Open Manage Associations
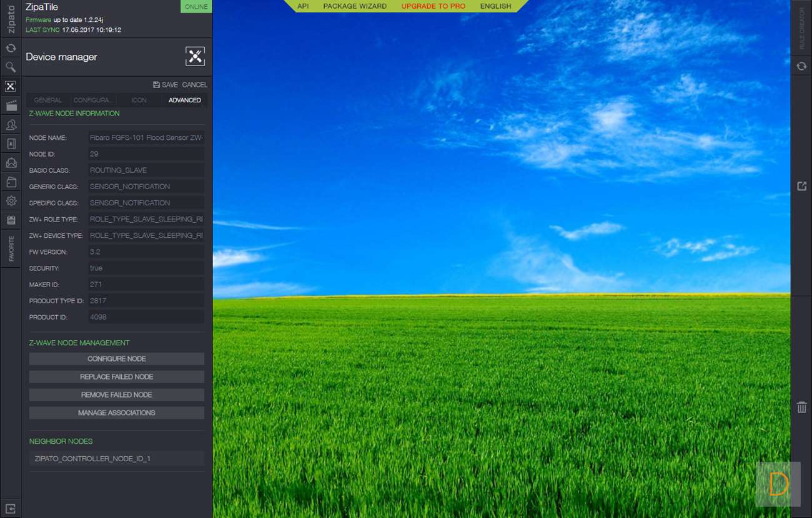This screenshot has height=518, width=812. (x=116, y=413)
